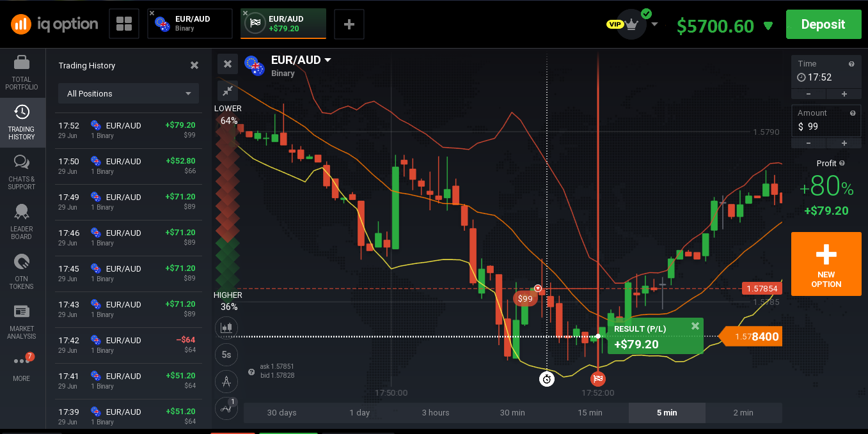Close the RESULT (P/L) popup
The image size is (868, 434).
(695, 326)
